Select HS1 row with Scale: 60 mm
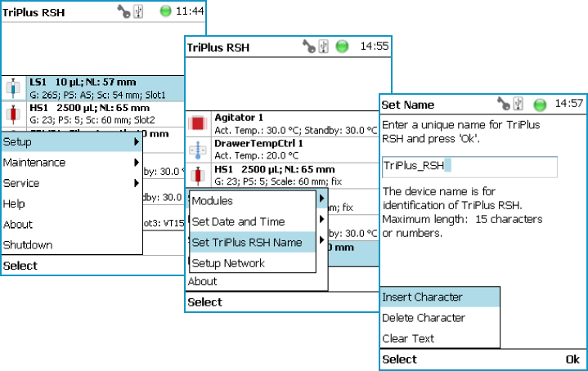Image resolution: width=588 pixels, height=371 pixels. pos(282,176)
